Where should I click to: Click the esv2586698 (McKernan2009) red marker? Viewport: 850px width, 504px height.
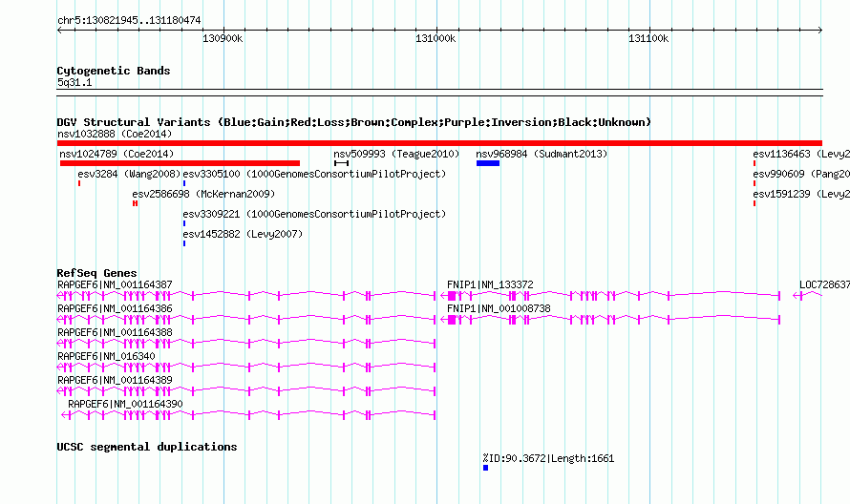pyautogui.click(x=135, y=203)
